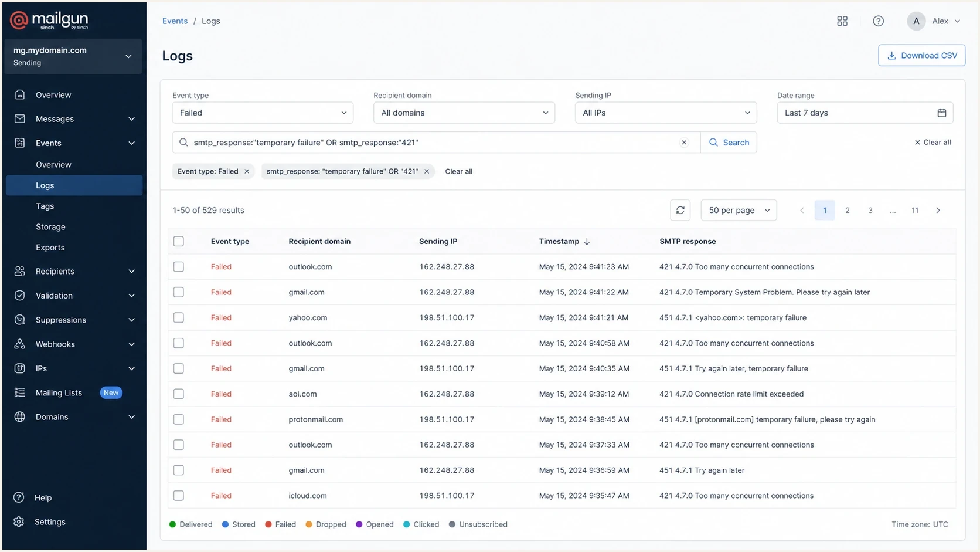
Task: Sort by Timestamp arrow
Action: coord(587,241)
